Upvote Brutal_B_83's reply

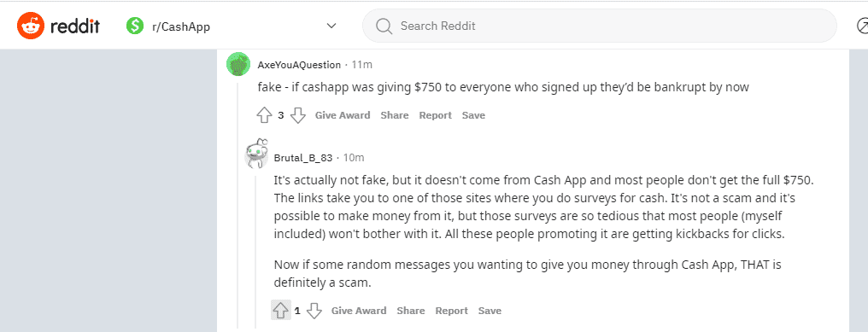point(281,311)
